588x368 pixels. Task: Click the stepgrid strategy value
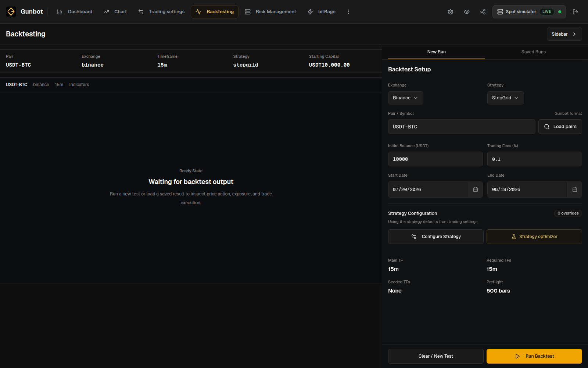(x=245, y=65)
